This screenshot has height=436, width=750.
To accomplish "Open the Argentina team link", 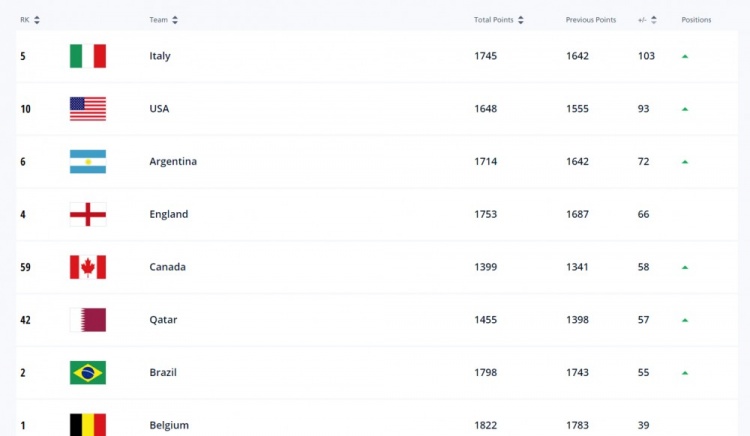I will 173,162.
